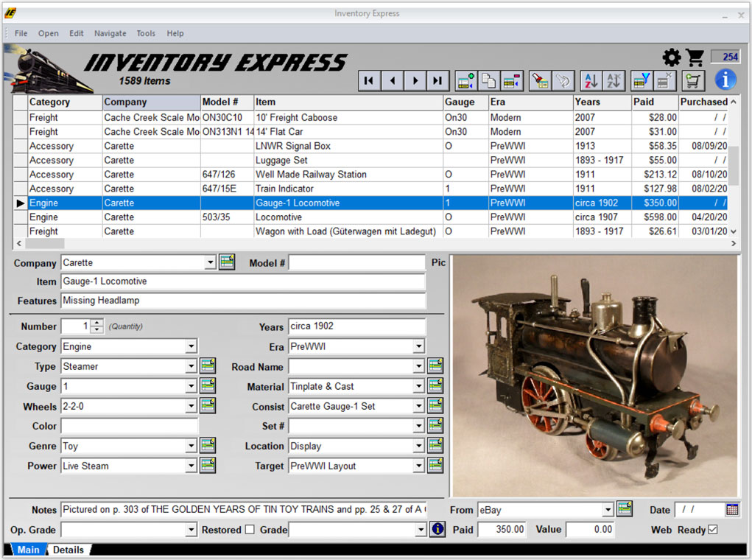The height and width of the screenshot is (560, 752).
Task: Expand the Gauge dropdown
Action: tap(191, 386)
